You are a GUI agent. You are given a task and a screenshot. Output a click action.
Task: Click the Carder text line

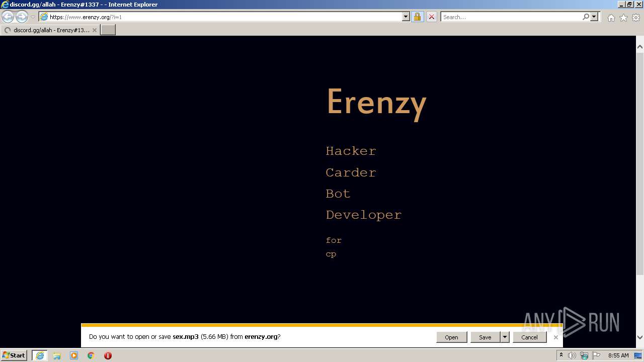[x=351, y=172]
